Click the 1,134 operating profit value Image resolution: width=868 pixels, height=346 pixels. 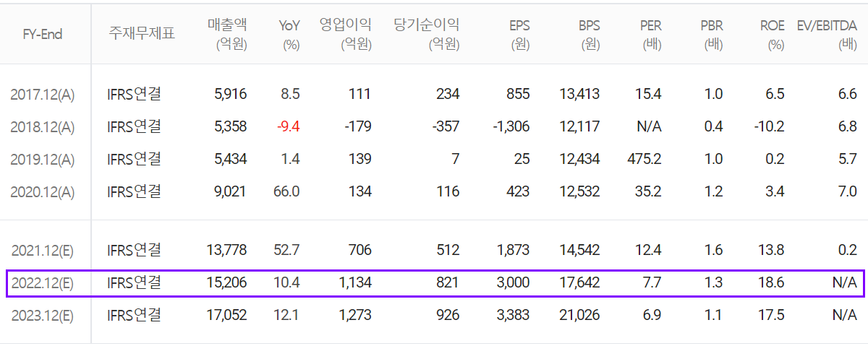click(356, 282)
